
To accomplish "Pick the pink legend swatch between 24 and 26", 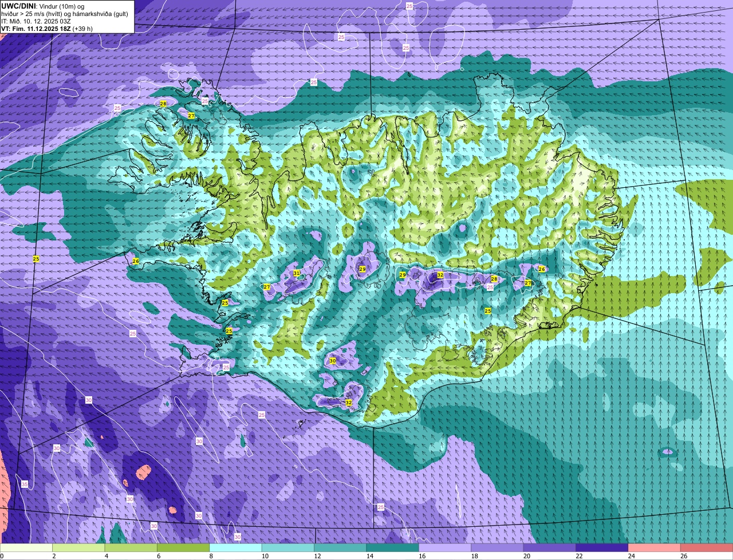I will tap(655, 548).
